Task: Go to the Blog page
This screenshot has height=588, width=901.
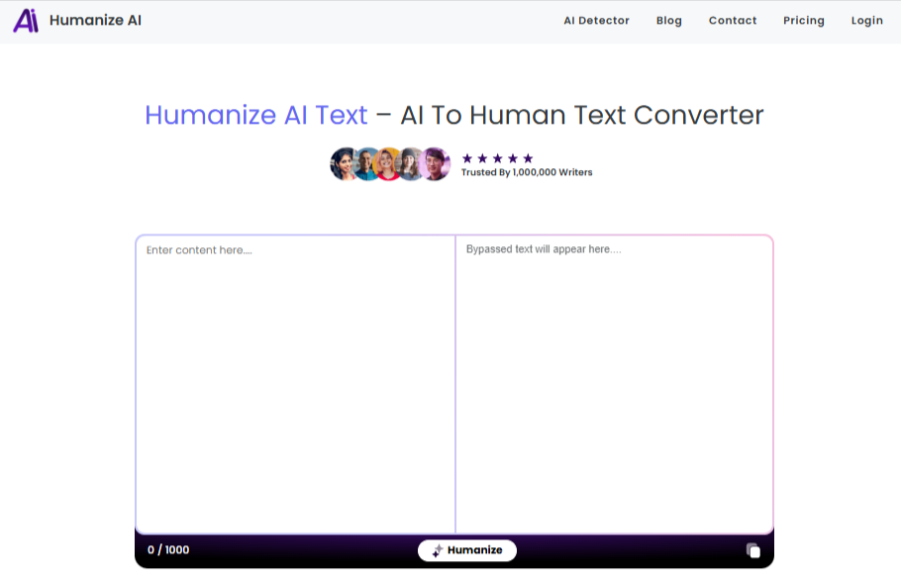Action: point(669,21)
